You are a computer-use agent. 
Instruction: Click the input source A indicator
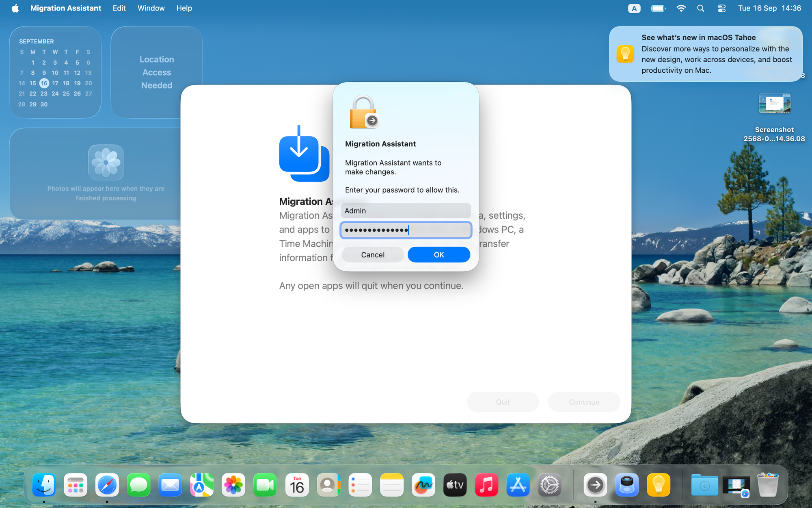(634, 8)
